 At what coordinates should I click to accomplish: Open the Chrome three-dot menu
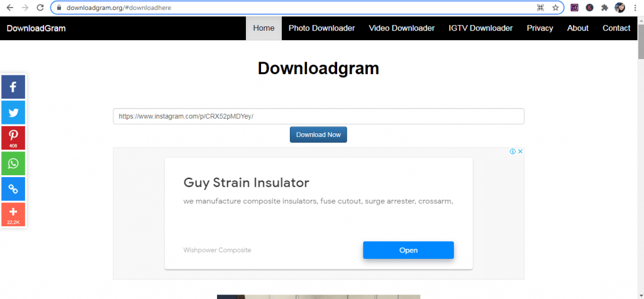pyautogui.click(x=635, y=8)
